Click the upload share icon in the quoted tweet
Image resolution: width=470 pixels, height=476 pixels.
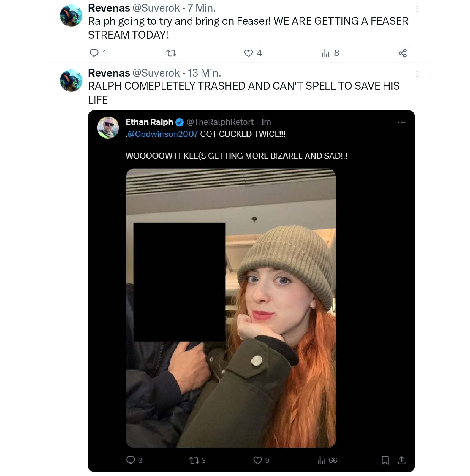point(401,460)
